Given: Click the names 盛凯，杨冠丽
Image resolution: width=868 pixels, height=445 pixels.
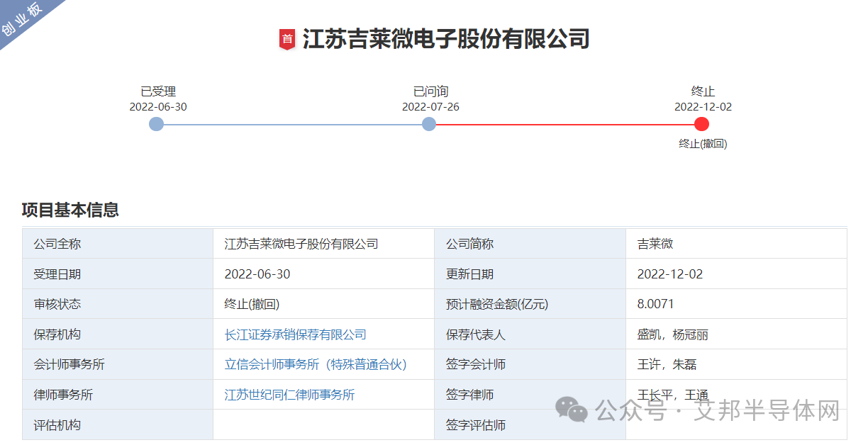Looking at the screenshot, I should pyautogui.click(x=672, y=334).
